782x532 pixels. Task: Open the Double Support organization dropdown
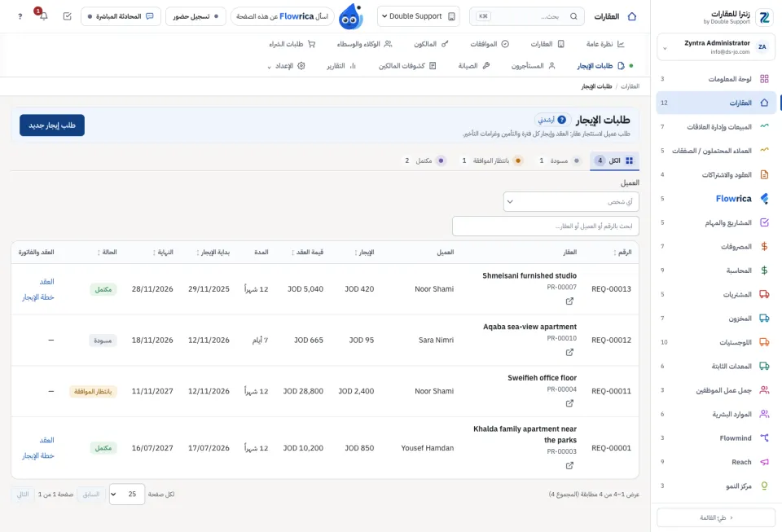[x=419, y=16]
